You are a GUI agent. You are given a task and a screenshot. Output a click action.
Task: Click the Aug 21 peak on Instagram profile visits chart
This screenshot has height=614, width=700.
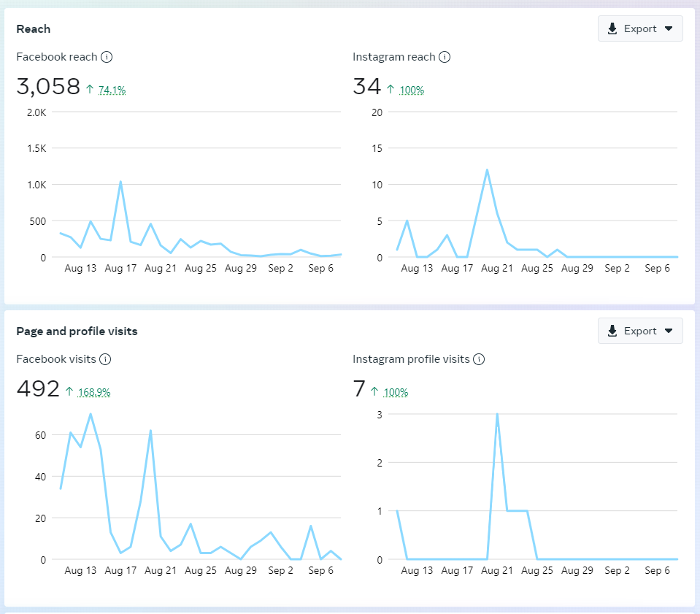[497, 414]
